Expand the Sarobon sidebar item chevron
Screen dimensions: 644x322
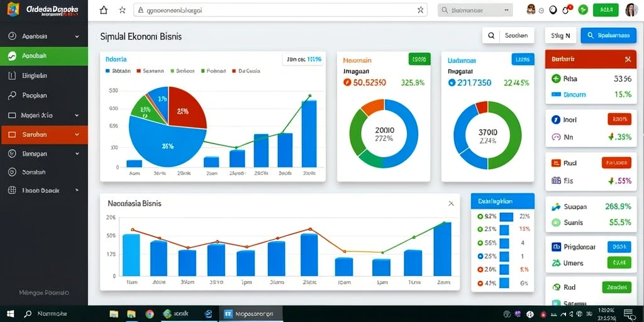77,135
